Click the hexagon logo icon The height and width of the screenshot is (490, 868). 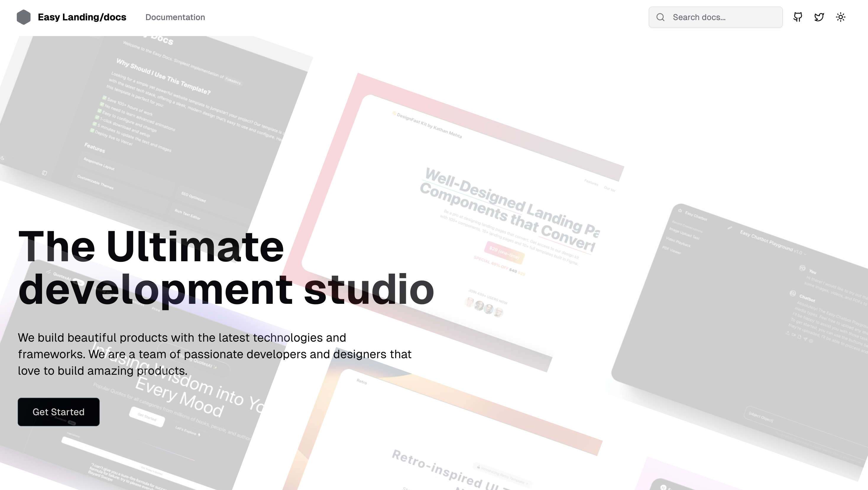click(24, 17)
